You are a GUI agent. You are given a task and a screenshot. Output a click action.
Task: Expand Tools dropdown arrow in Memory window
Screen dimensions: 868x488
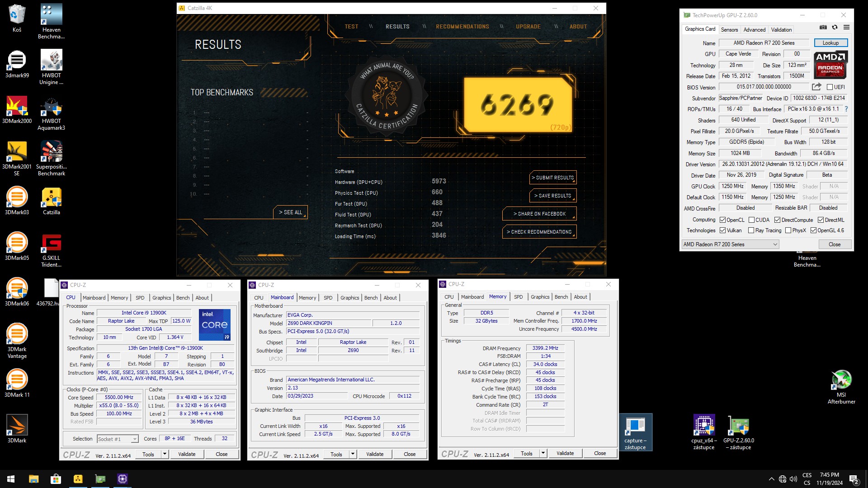[x=543, y=453]
